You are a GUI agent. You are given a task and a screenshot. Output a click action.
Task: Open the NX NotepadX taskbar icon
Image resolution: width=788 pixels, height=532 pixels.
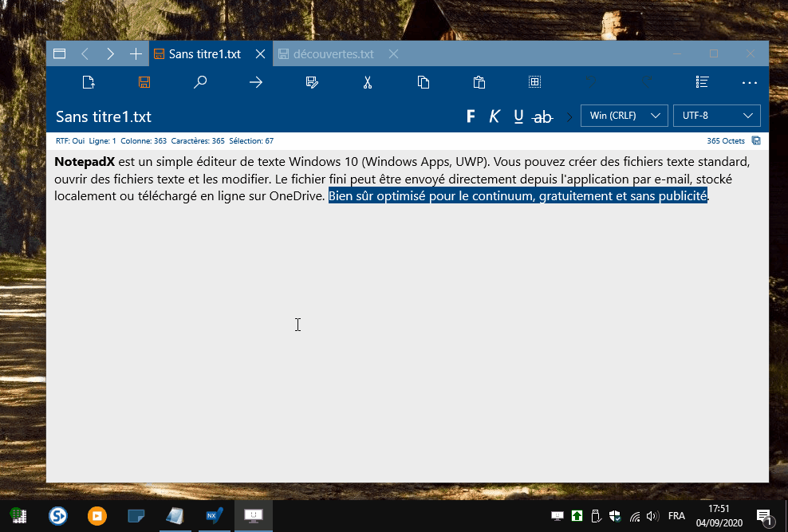215,516
